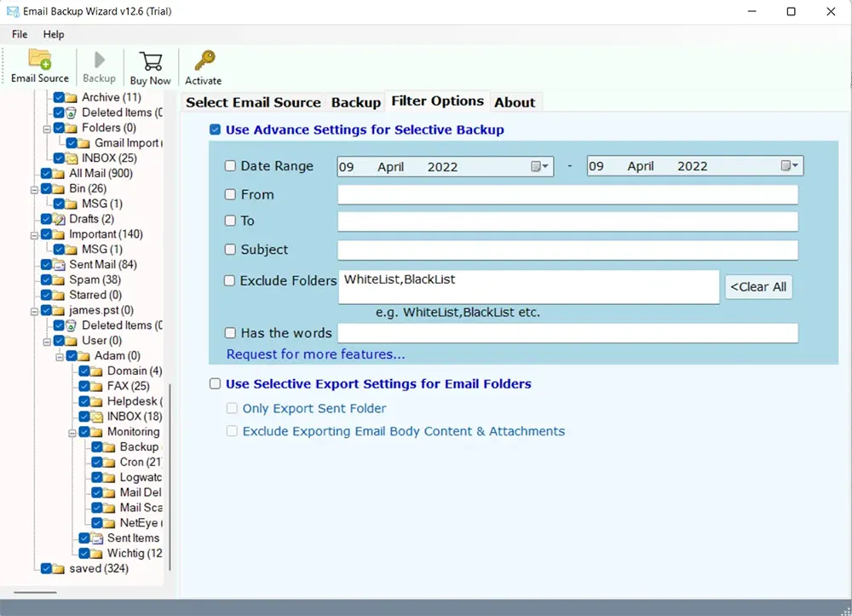Collapse the Monitoring folder tree node
Screen dimensions: 852x616
73,432
